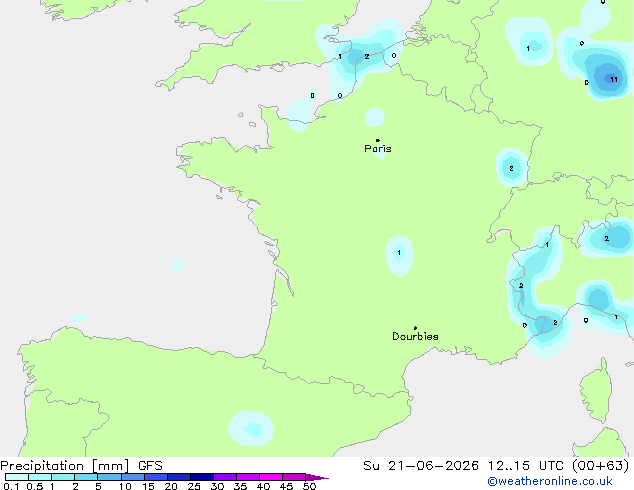The width and height of the screenshot is (634, 490).
Task: Click the '0.5' legend scale label
Action: 34,486
